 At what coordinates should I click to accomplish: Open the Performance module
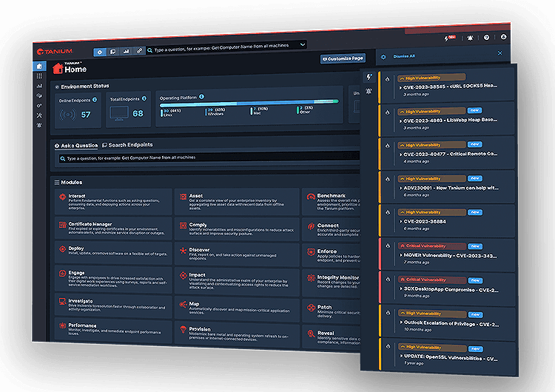click(114, 331)
